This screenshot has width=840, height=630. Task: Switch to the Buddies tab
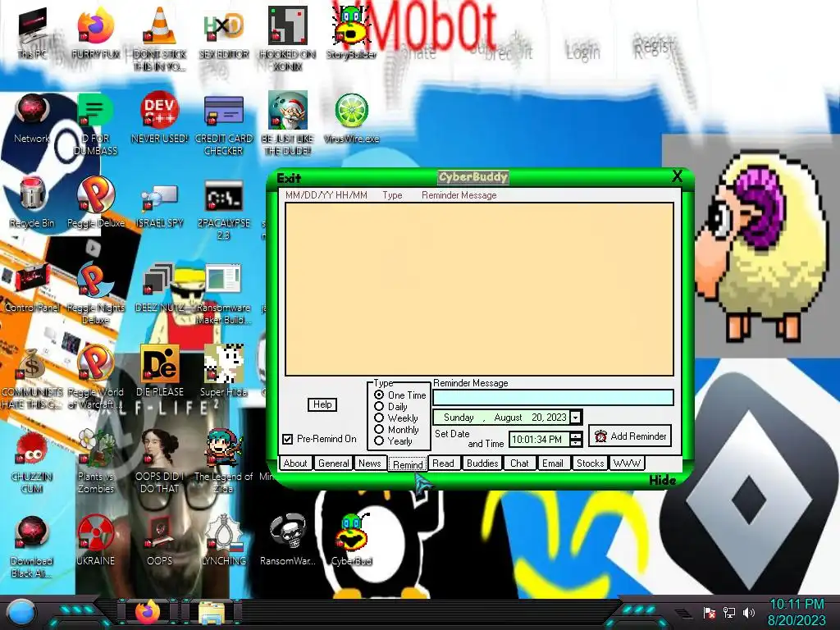[482, 463]
